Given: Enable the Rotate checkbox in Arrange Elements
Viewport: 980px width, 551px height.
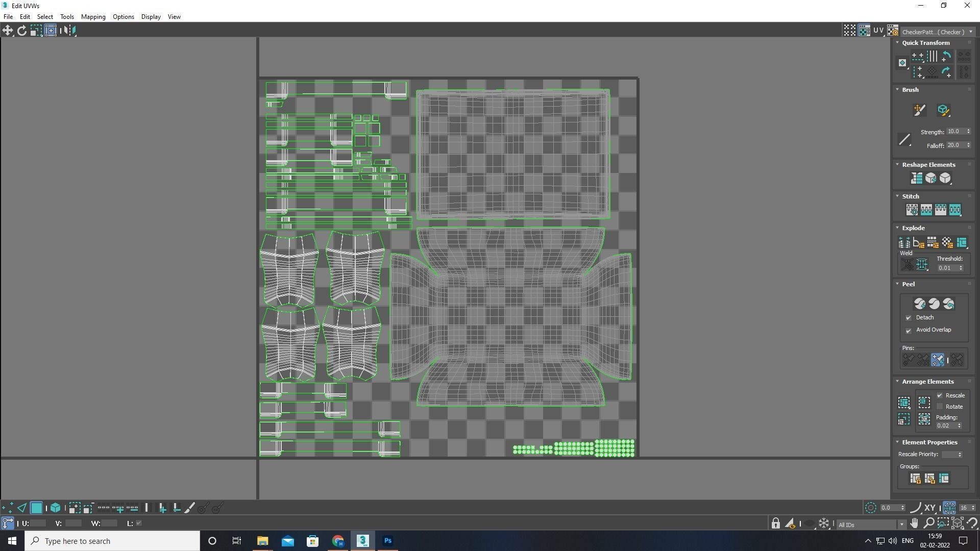Looking at the screenshot, I should pos(940,407).
